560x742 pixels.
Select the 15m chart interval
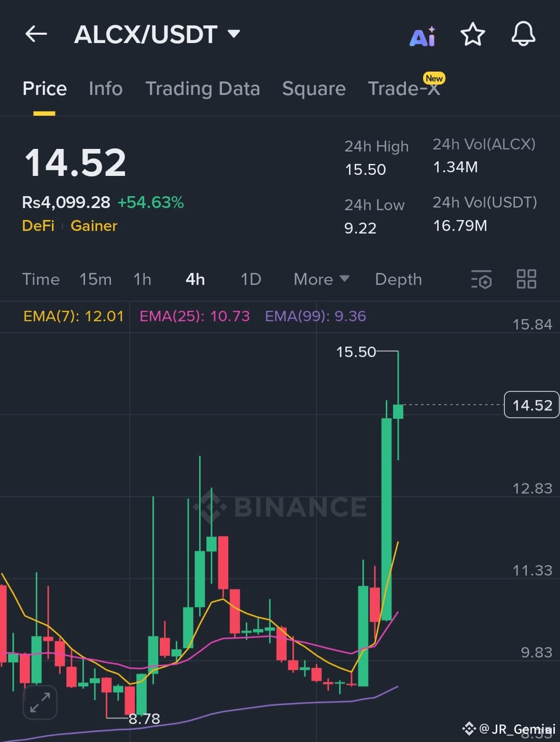click(x=95, y=279)
